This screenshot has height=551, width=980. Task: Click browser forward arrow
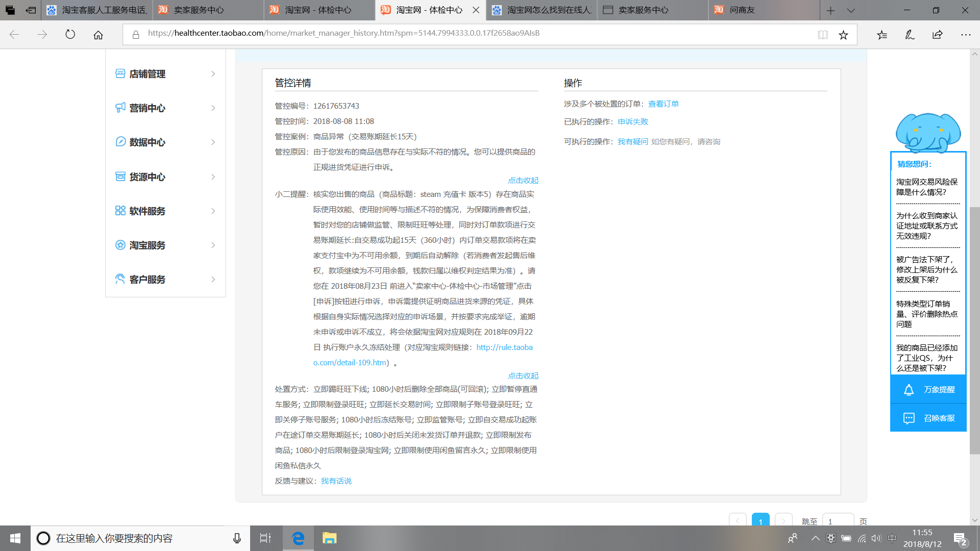click(x=42, y=35)
